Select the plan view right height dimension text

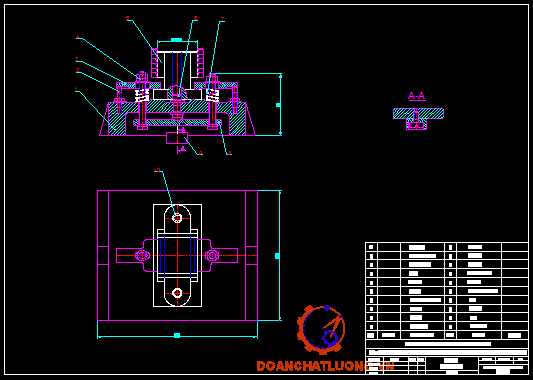pyautogui.click(x=277, y=256)
